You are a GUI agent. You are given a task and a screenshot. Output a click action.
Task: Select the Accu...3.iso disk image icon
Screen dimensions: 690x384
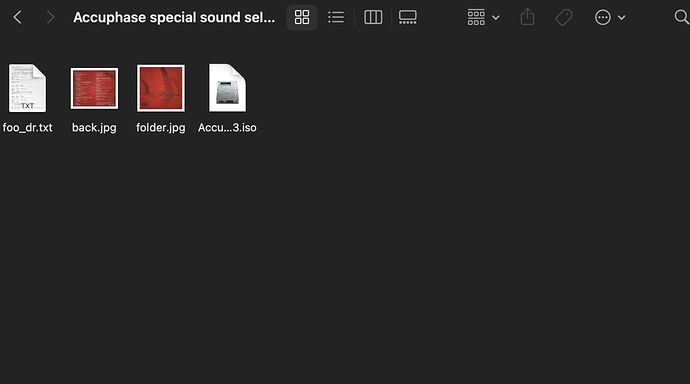pos(228,88)
